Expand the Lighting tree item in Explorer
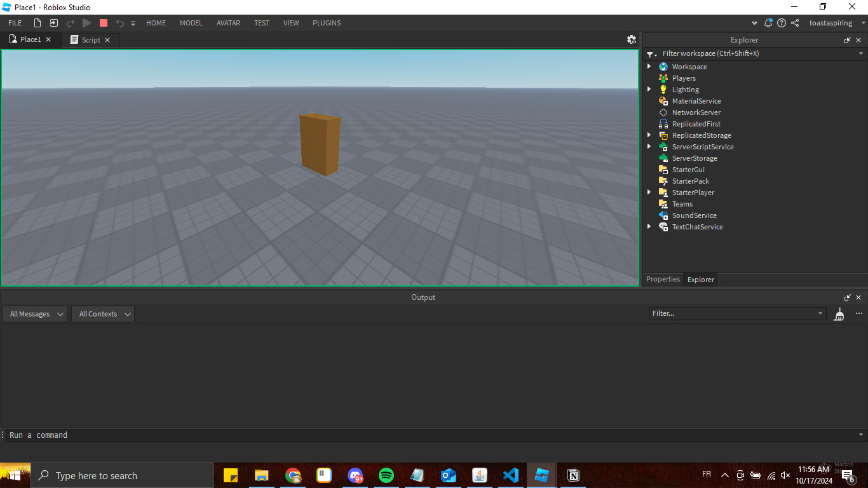This screenshot has width=868, height=488. [649, 89]
